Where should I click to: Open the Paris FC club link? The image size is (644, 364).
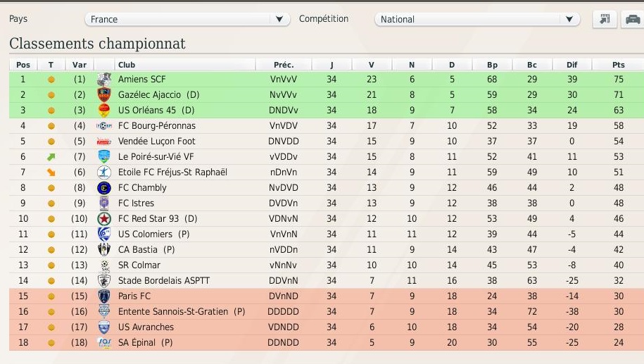(x=134, y=296)
